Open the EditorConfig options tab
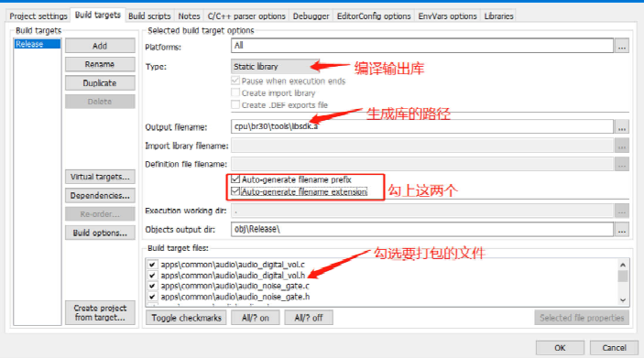Image resolution: width=644 pixels, height=358 pixels. pyautogui.click(x=374, y=16)
